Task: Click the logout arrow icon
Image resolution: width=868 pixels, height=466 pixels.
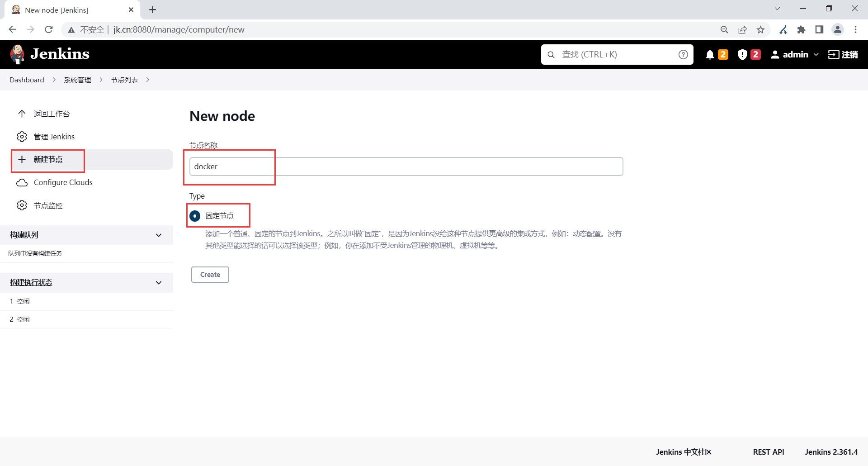Action: [x=833, y=55]
